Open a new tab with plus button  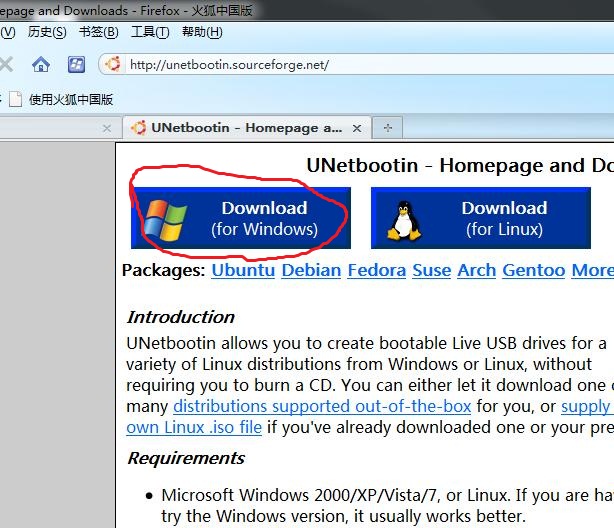click(387, 128)
